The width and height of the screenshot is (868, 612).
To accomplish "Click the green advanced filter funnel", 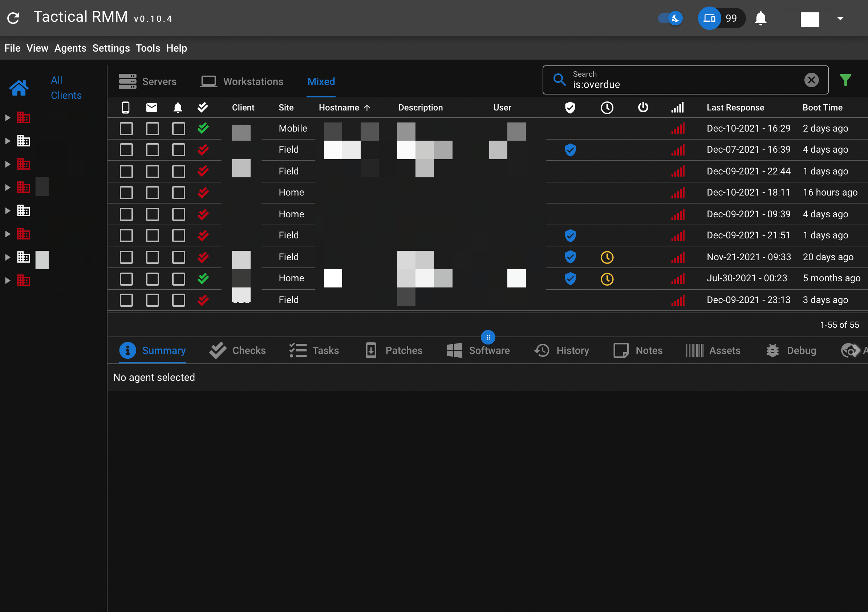I will point(845,80).
